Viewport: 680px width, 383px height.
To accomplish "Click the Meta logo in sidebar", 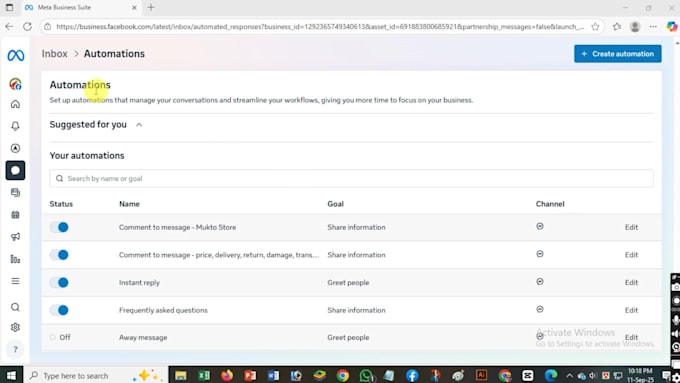I will coord(16,56).
